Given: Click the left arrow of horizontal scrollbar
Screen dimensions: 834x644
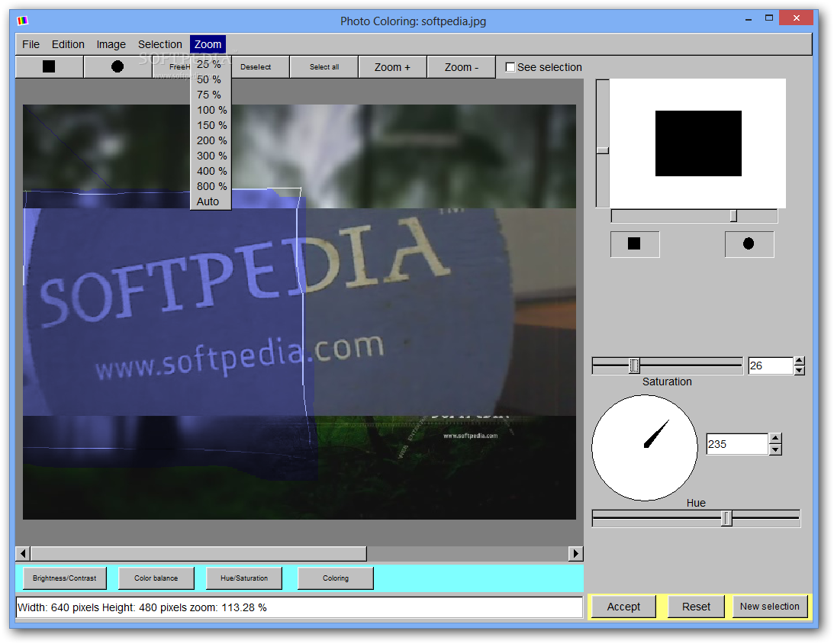Looking at the screenshot, I should [x=23, y=554].
